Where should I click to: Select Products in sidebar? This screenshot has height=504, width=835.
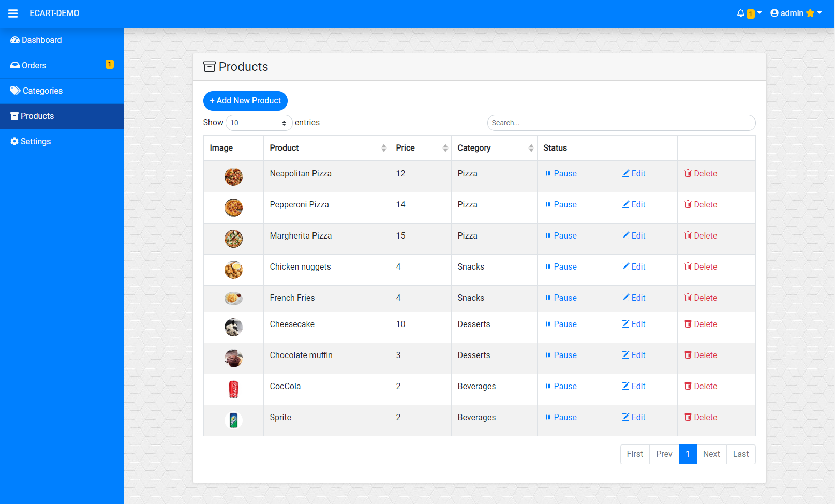click(62, 116)
